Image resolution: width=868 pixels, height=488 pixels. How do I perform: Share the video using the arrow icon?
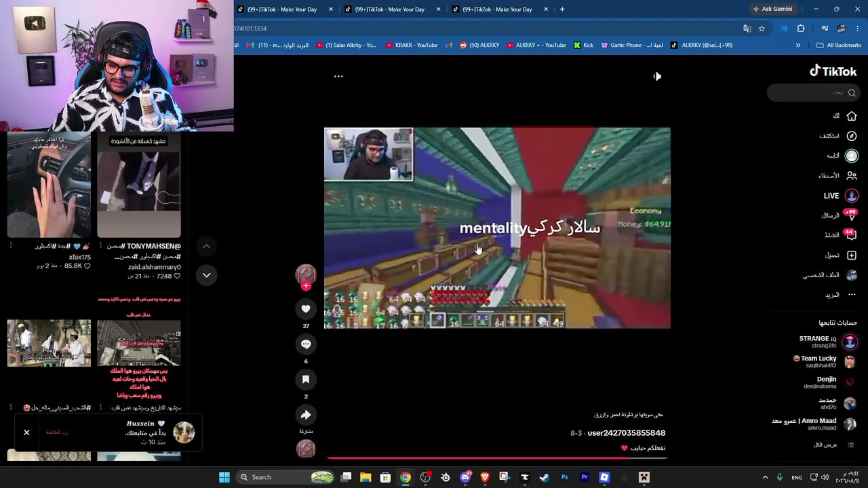tap(306, 415)
